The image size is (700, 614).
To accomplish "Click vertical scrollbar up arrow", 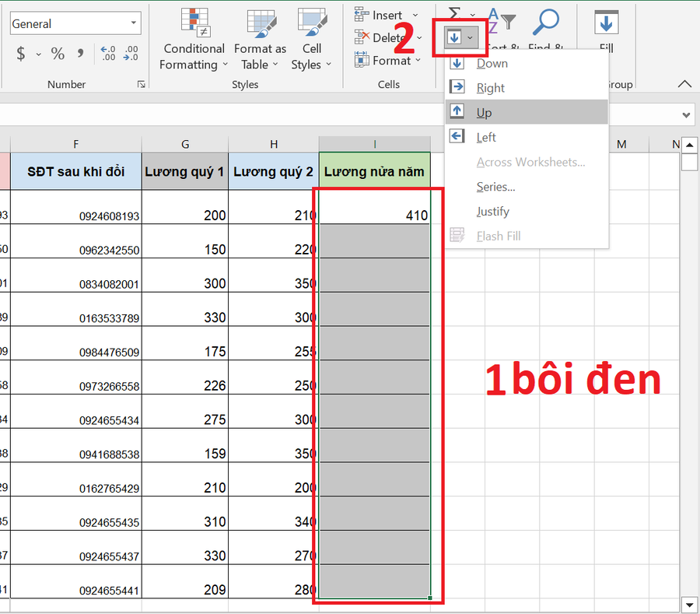I will coord(690,145).
